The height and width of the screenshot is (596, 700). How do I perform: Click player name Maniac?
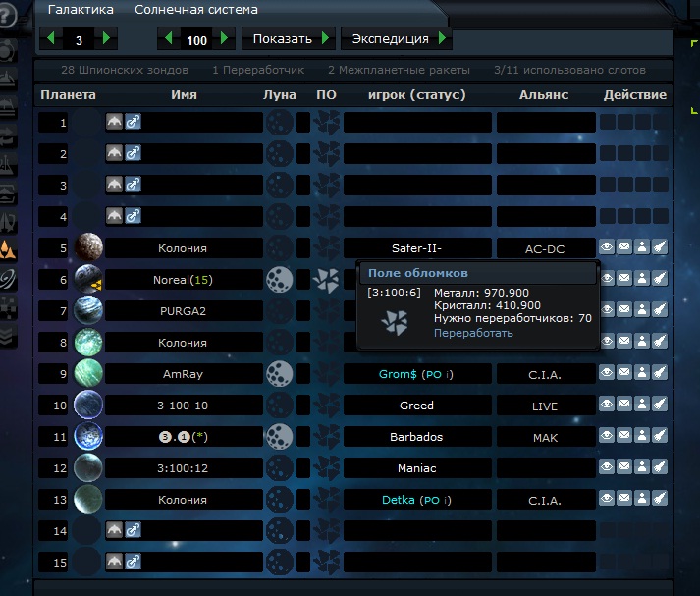pyautogui.click(x=416, y=468)
